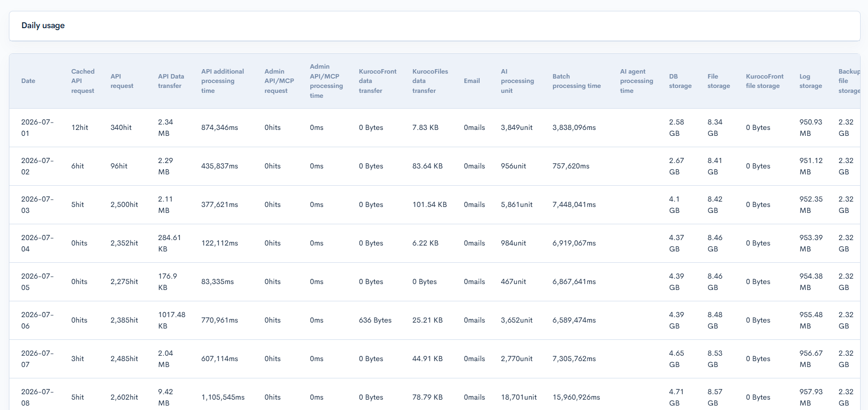
Task: Select the 2026-07-05 date cell
Action: pyautogui.click(x=37, y=282)
